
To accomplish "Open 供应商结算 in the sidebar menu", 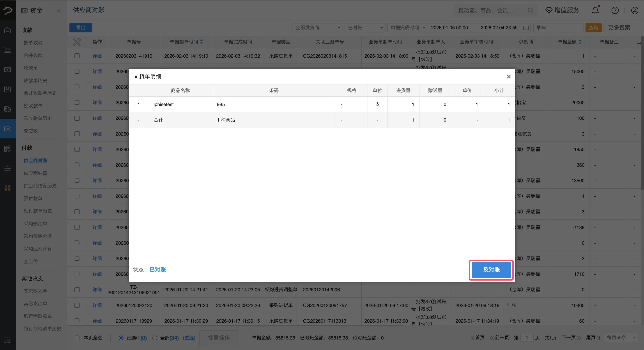I will (35, 173).
